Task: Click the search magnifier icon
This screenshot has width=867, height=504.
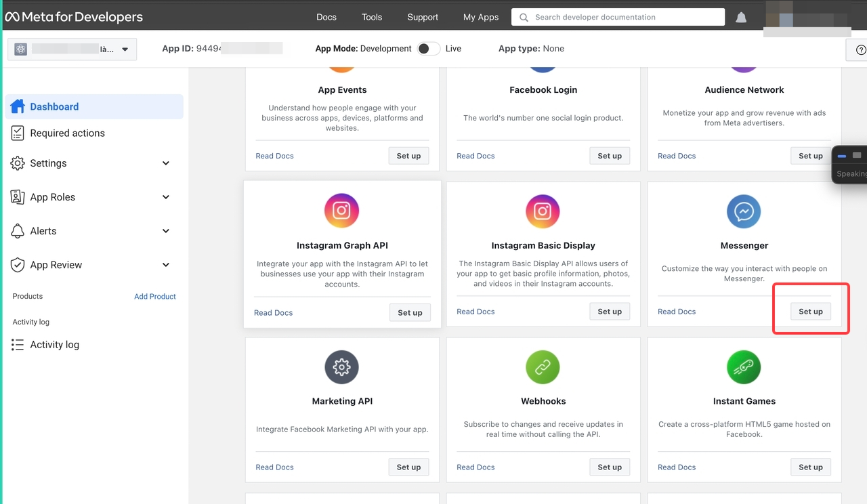Action: (524, 17)
